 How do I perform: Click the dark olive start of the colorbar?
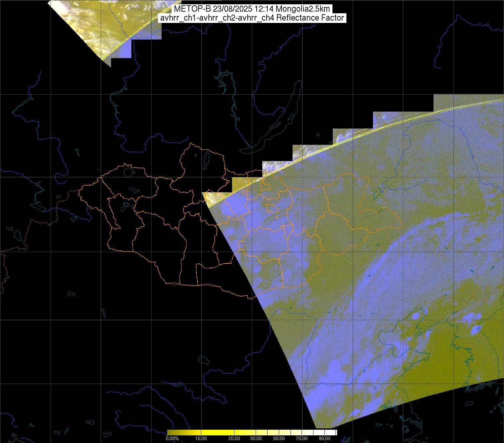click(x=170, y=432)
